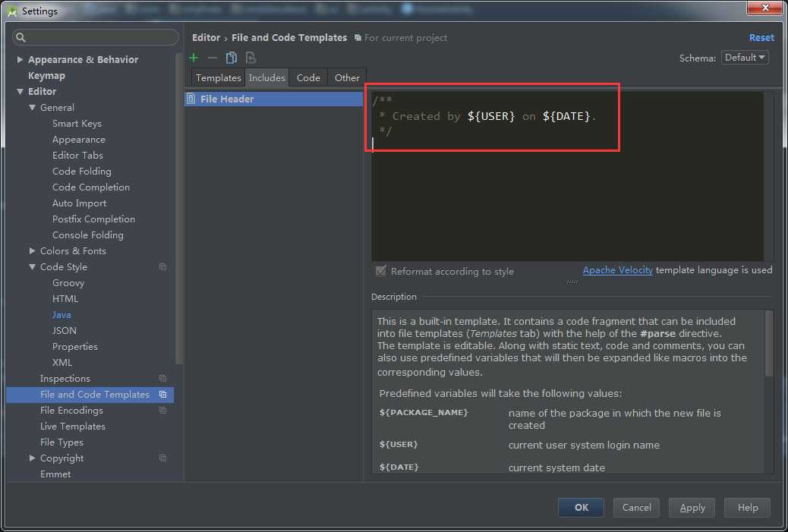The image size is (788, 532).
Task: Click the splitter grip below the editor
Action: [x=572, y=282]
